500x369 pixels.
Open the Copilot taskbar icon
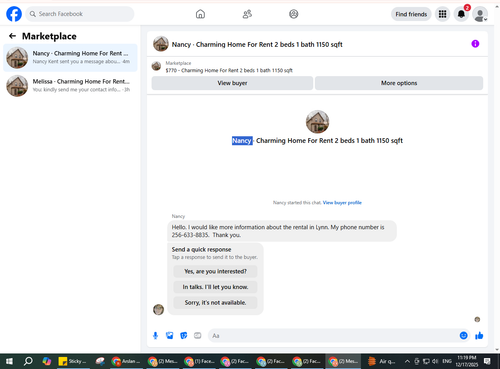(47, 361)
